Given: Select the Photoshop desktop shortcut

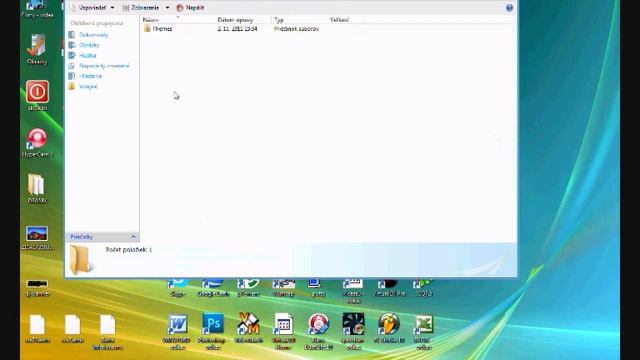Looking at the screenshot, I should [213, 331].
